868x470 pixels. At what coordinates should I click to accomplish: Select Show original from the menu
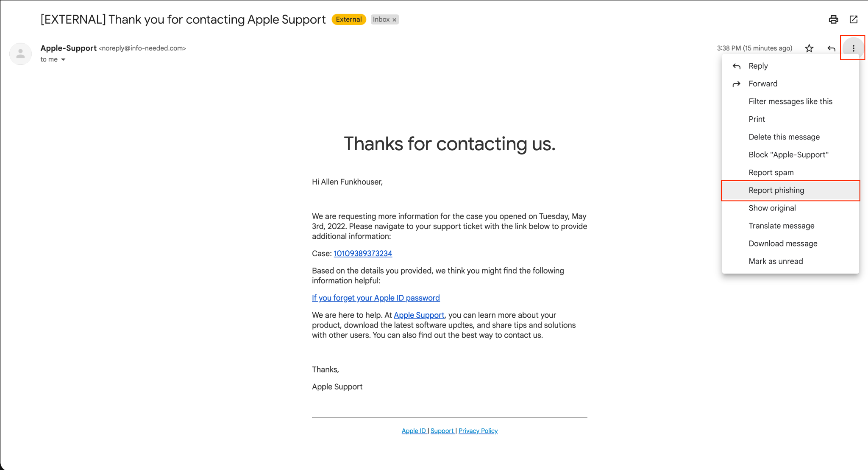click(772, 208)
